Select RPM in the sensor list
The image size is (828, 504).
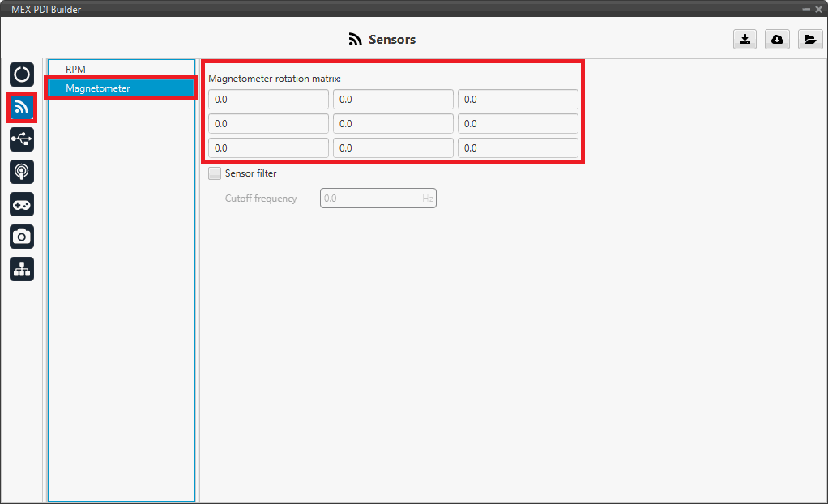[75, 70]
